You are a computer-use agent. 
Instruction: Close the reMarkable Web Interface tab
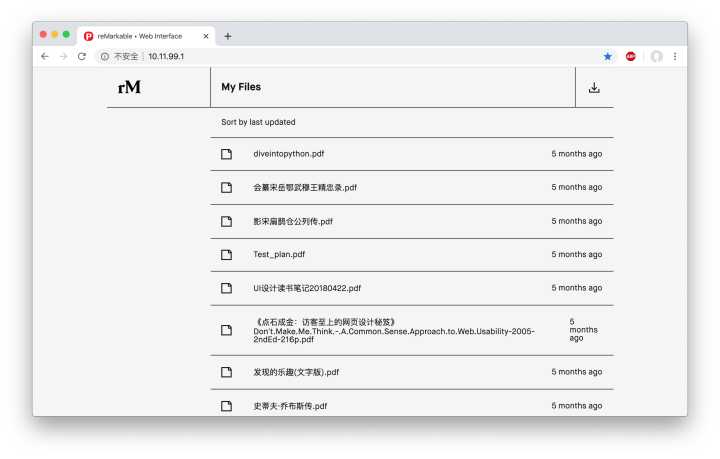[x=206, y=36]
